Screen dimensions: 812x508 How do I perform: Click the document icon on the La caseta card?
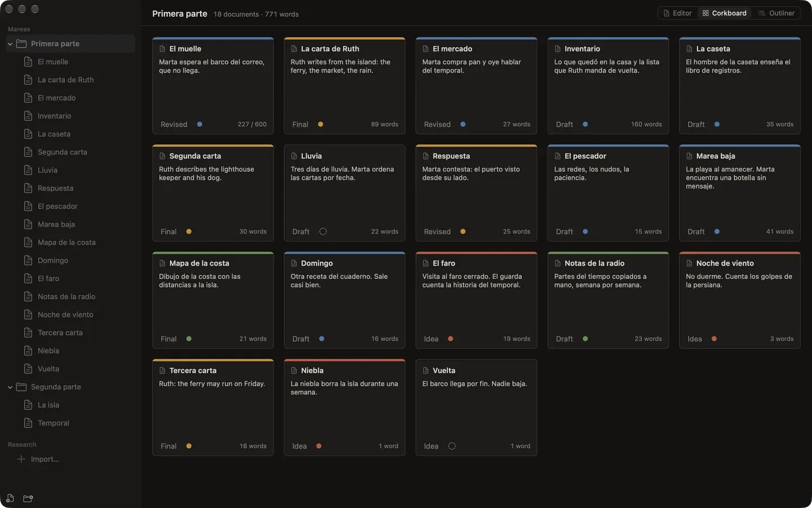689,49
